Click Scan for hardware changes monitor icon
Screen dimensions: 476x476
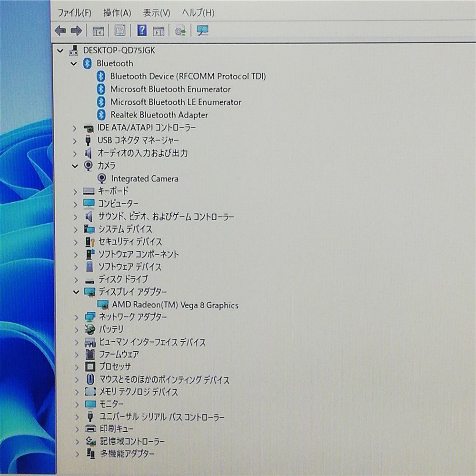[x=202, y=30]
